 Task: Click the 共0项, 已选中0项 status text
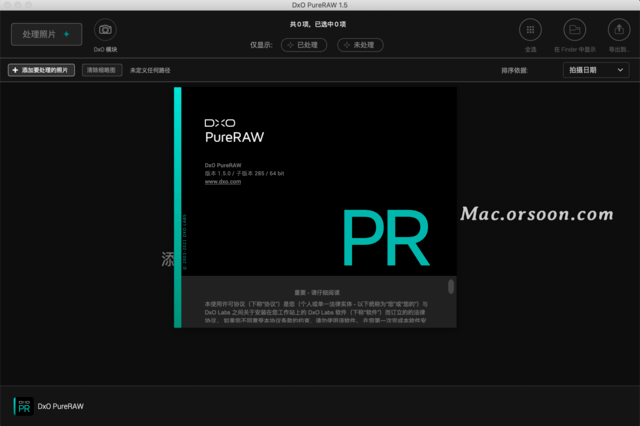[318, 24]
